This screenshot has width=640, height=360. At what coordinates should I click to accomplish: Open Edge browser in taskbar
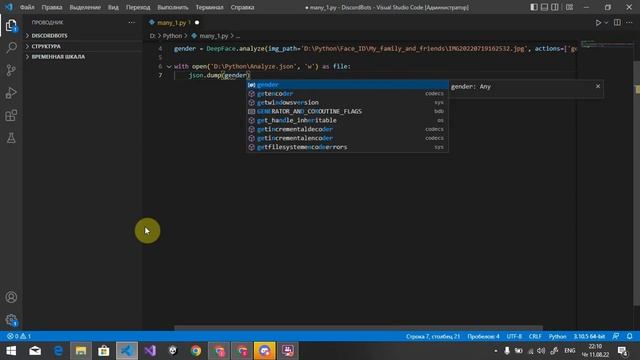pyautogui.click(x=58, y=351)
